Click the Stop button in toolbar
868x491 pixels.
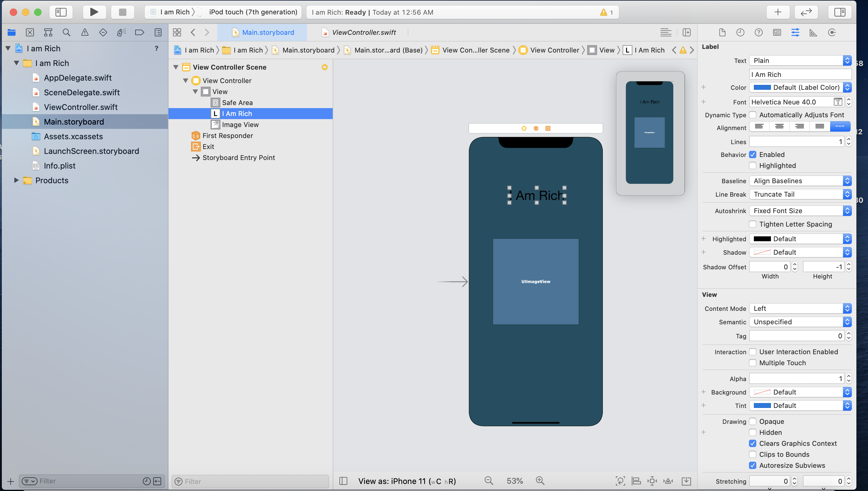123,12
